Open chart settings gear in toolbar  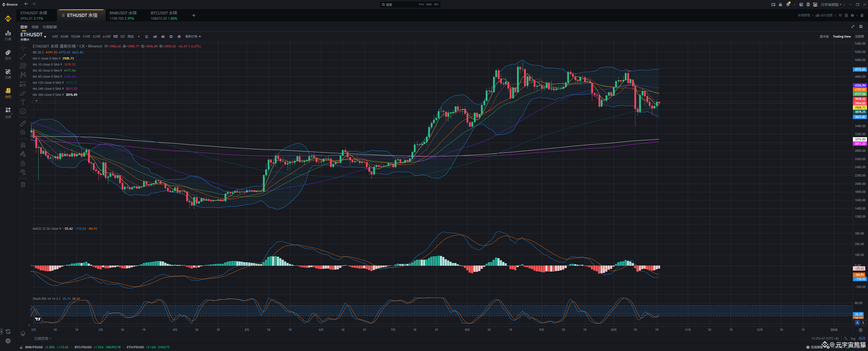pos(179,36)
